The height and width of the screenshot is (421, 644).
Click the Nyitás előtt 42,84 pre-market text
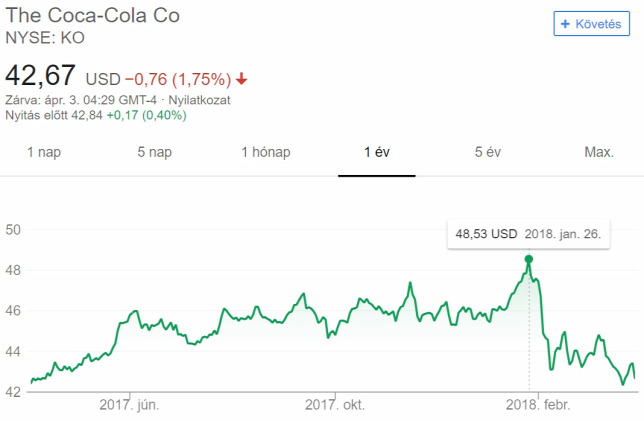54,115
